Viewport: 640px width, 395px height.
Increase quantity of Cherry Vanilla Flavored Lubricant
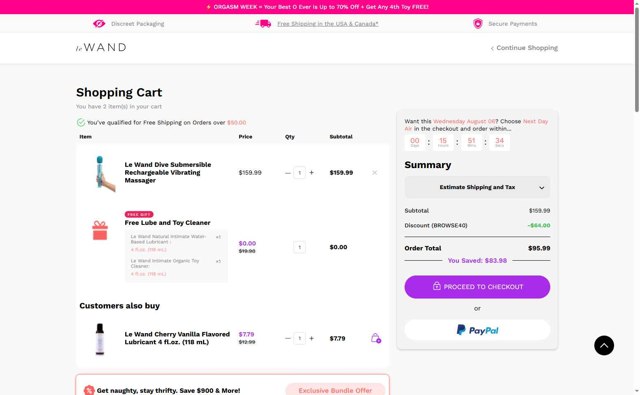pos(311,338)
